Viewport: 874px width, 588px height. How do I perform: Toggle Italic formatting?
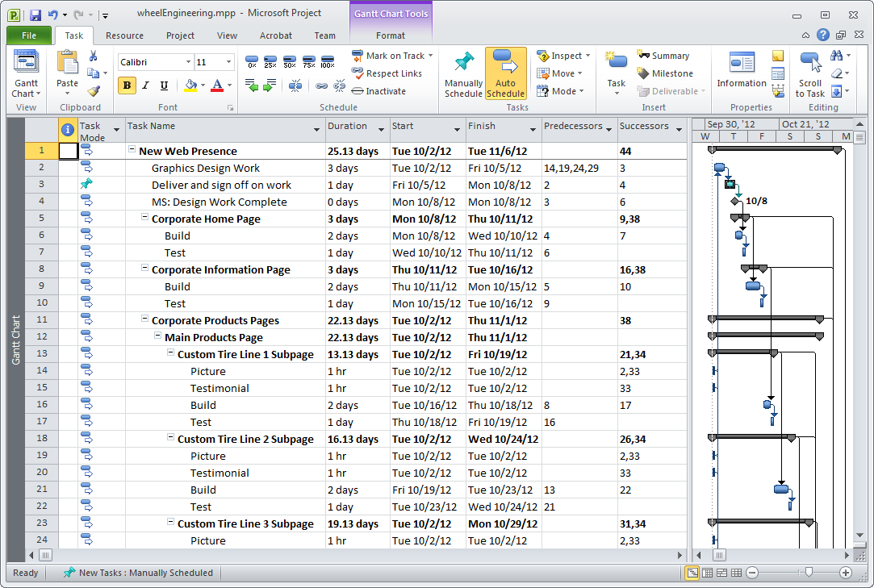pyautogui.click(x=145, y=85)
